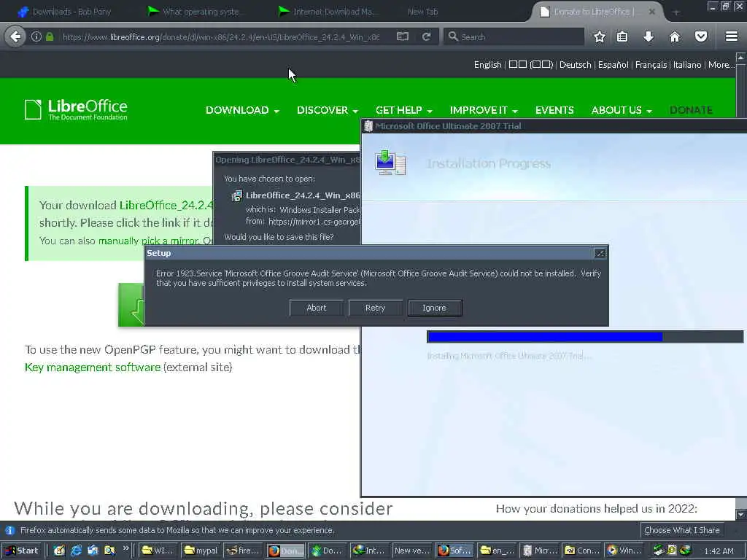Switch site language to Español
The height and width of the screenshot is (560, 747).
pos(613,65)
